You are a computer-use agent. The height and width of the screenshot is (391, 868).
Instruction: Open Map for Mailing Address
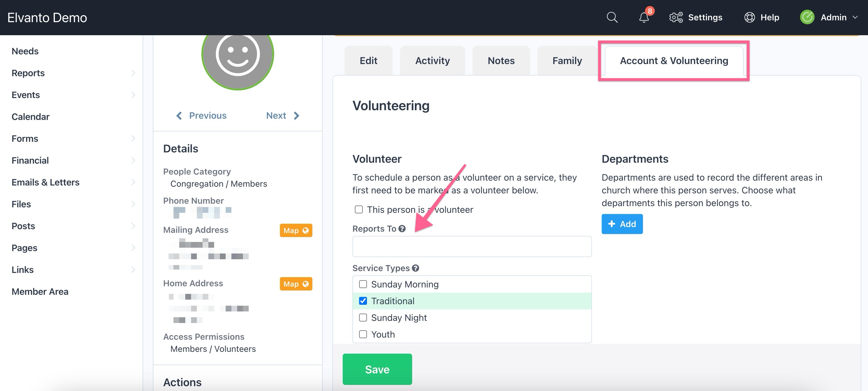coord(296,230)
